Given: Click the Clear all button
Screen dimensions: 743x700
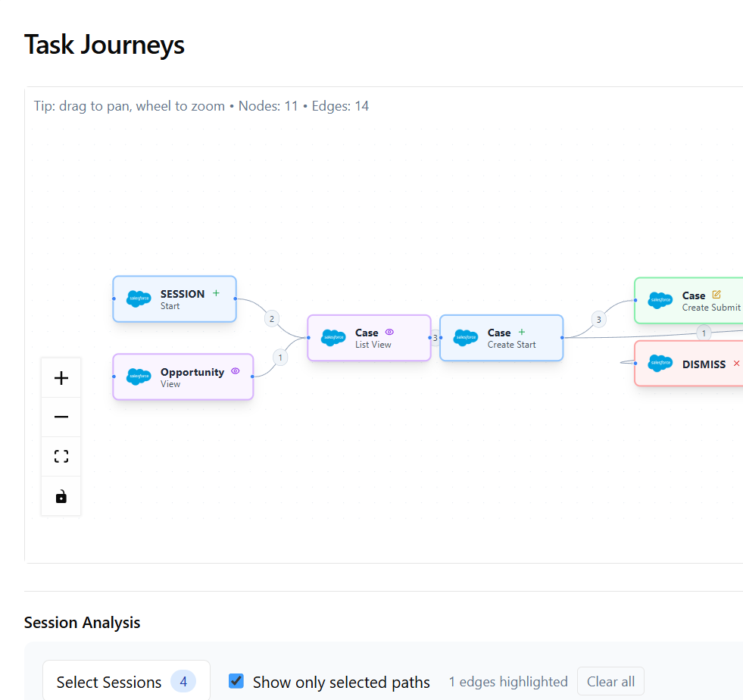Looking at the screenshot, I should pos(610,681).
